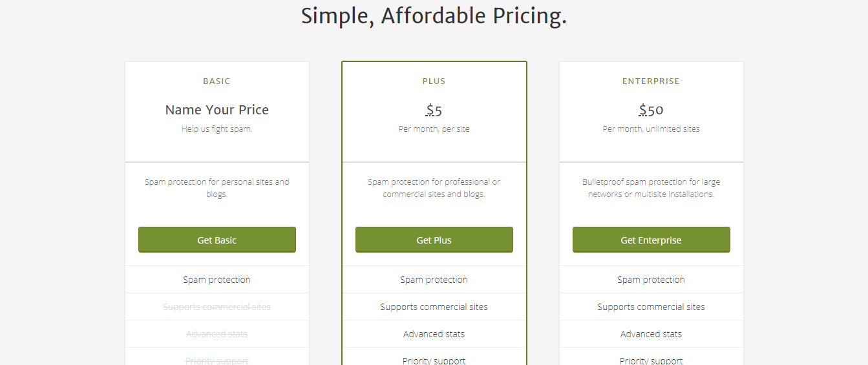The height and width of the screenshot is (365, 868).
Task: Click "Priority support" row in the Enterprise plan
Action: pyautogui.click(x=651, y=360)
